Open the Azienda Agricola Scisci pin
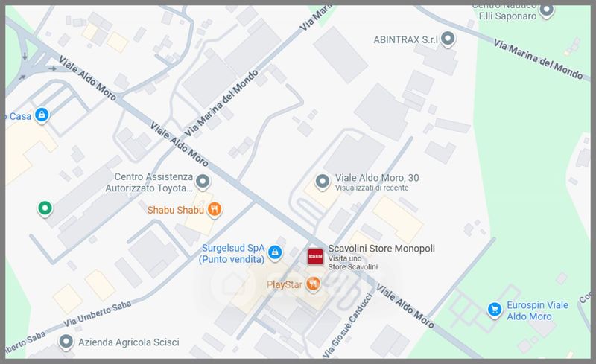This screenshot has height=364, width=596. pos(66,342)
